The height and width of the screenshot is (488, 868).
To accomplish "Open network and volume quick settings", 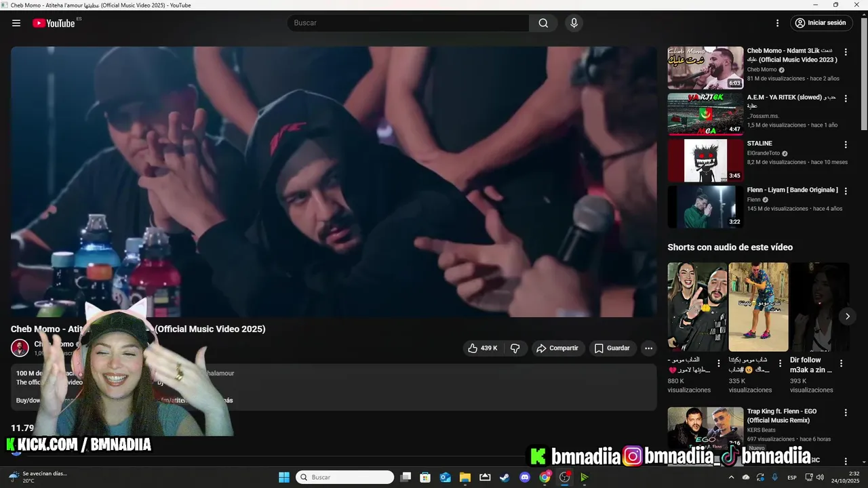I will pos(814,477).
